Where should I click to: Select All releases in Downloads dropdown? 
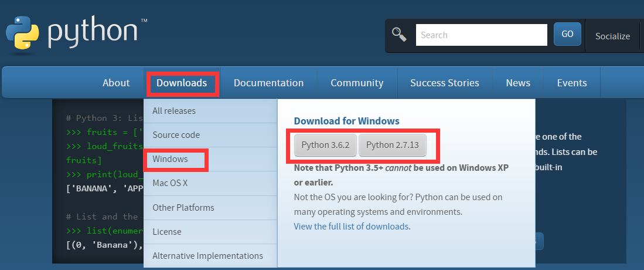pyautogui.click(x=210, y=111)
